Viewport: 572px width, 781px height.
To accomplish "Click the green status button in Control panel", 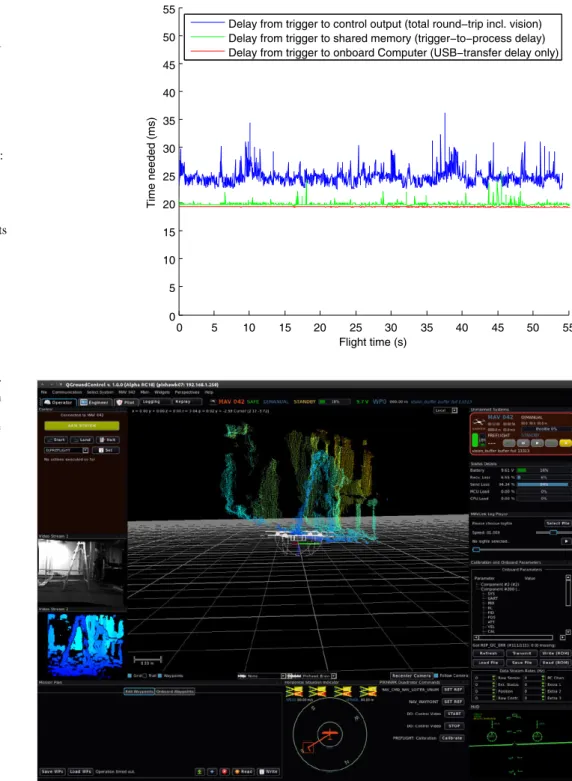I will pos(82,426).
